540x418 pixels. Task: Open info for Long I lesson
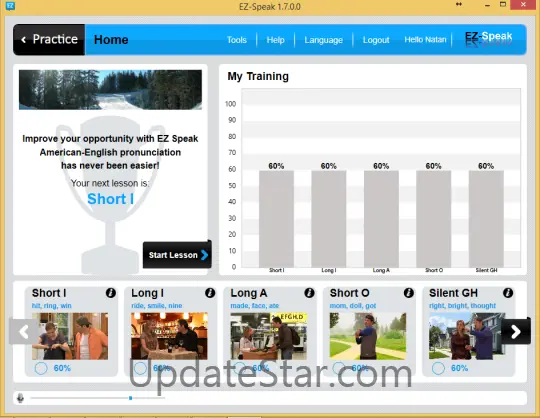pos(210,293)
